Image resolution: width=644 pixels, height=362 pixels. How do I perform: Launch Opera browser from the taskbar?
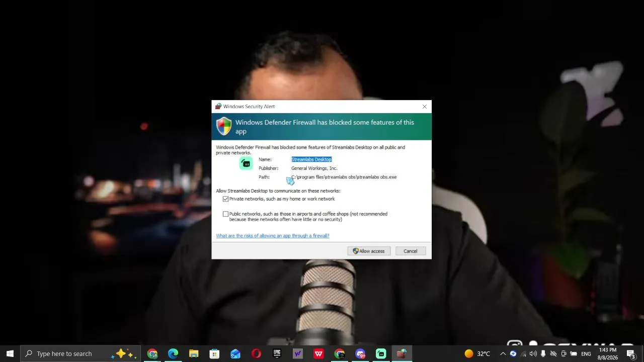(256, 353)
